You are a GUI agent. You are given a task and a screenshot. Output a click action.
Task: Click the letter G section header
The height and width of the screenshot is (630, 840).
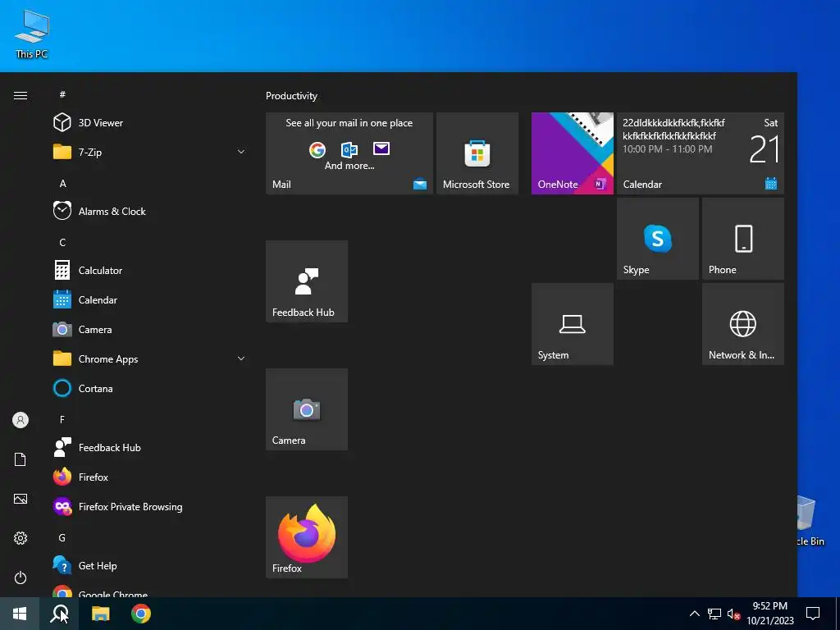point(62,537)
